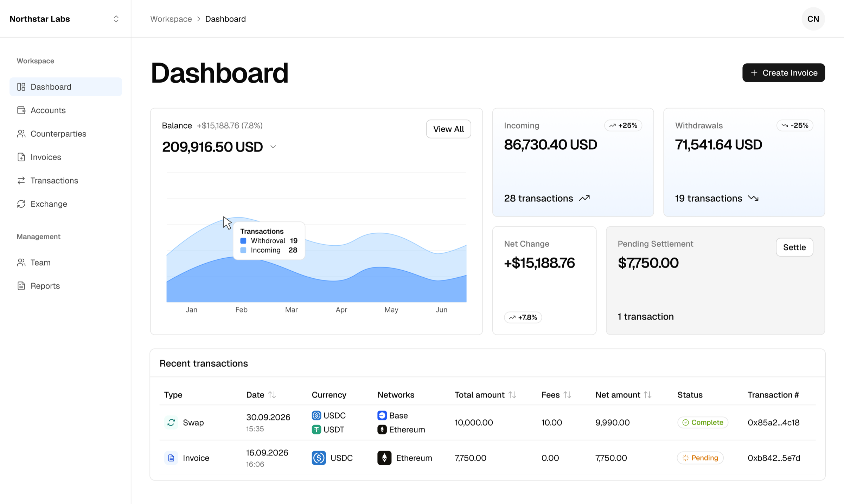The width and height of the screenshot is (844, 504).
Task: Click the Invoice type icon in second row
Action: (x=171, y=458)
